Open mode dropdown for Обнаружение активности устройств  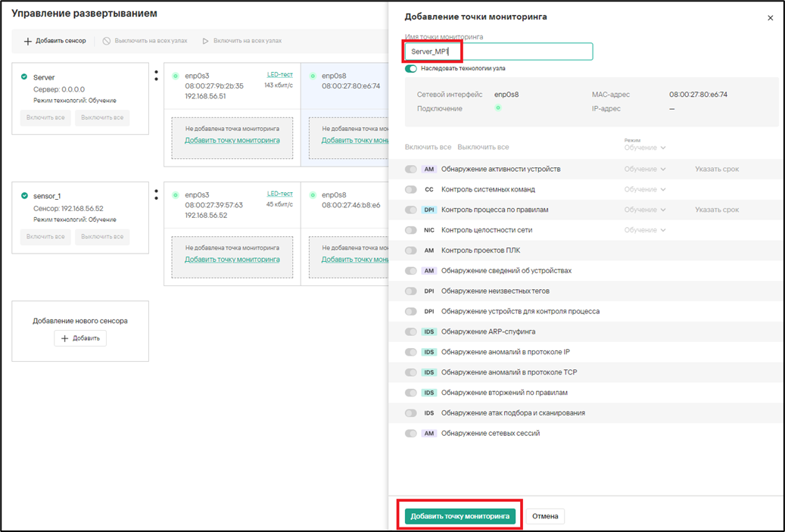click(x=645, y=170)
